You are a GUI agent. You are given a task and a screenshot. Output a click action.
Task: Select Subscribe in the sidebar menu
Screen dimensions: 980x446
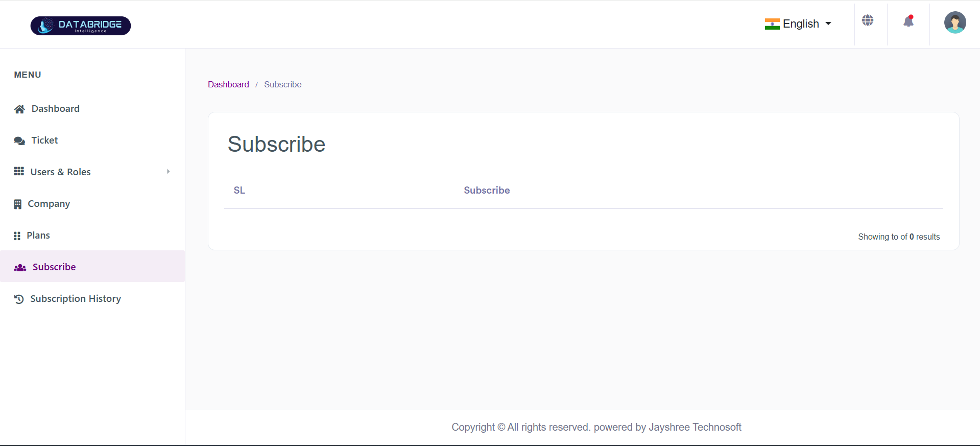click(54, 267)
